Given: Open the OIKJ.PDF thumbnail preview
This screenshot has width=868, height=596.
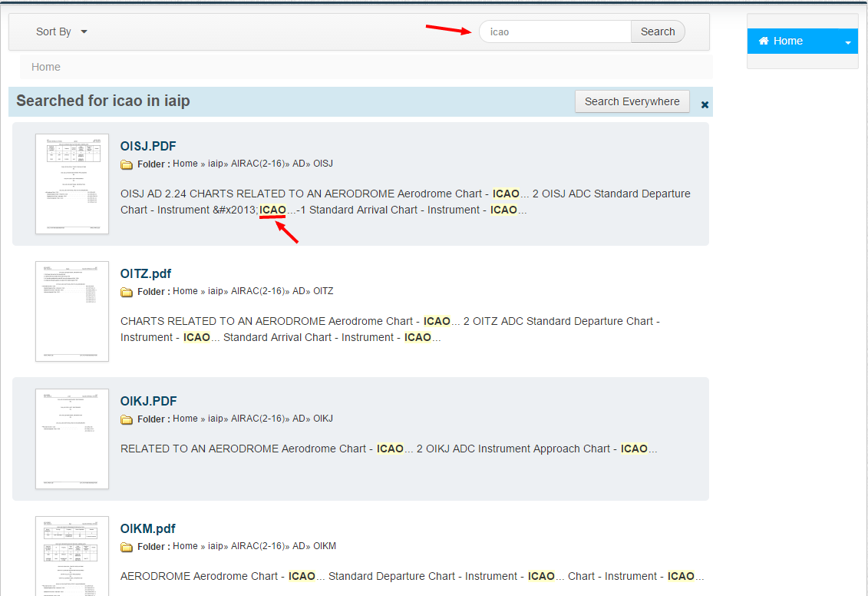Looking at the screenshot, I should tap(72, 439).
